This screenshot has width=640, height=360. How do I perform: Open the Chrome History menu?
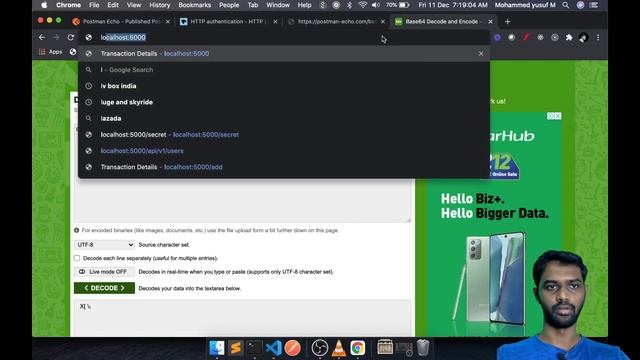point(160,5)
